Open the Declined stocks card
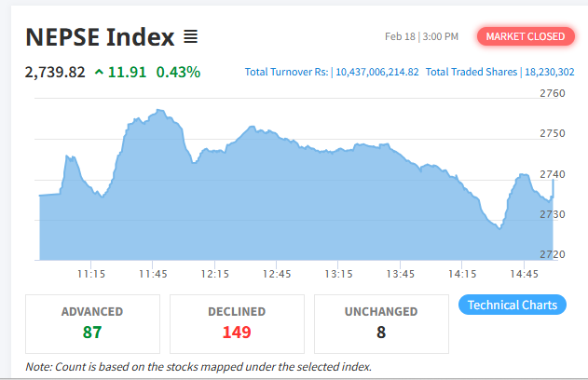This screenshot has width=588, height=380. coord(237,322)
